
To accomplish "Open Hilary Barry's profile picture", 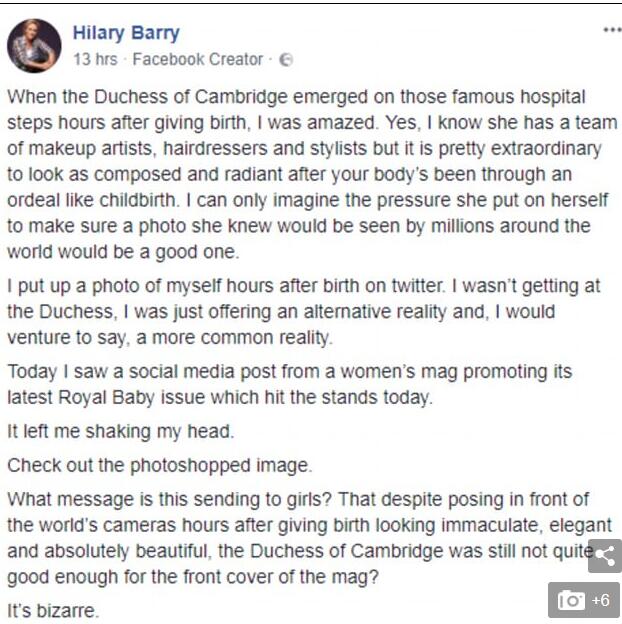I will [x=33, y=45].
